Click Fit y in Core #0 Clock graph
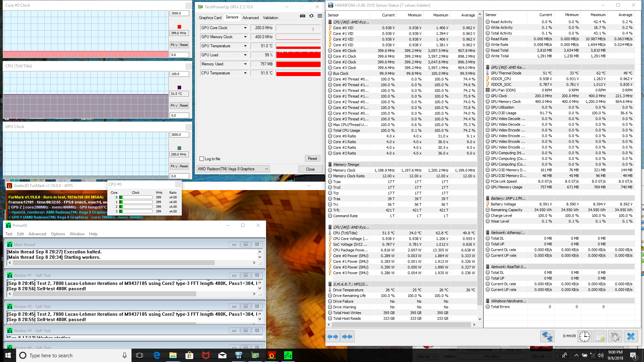Viewport: 644px width, 362px height. pyautogui.click(x=174, y=45)
